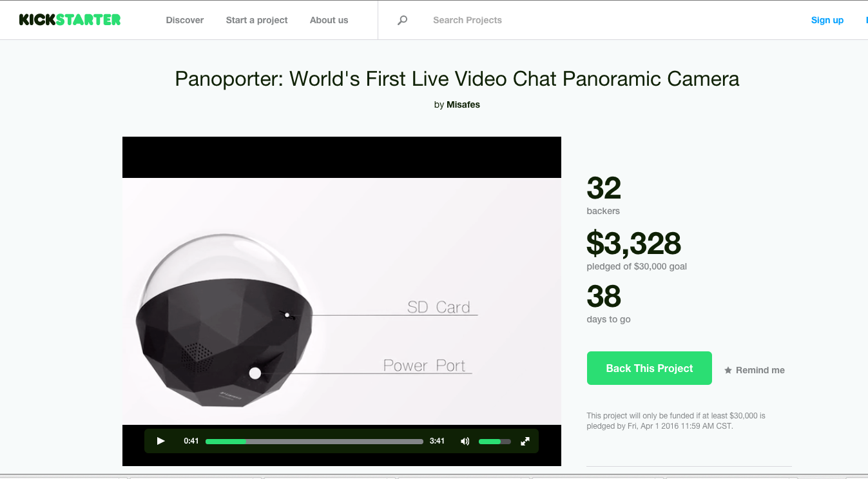The height and width of the screenshot is (479, 868).
Task: Click the search magnifier icon
Action: 403,21
